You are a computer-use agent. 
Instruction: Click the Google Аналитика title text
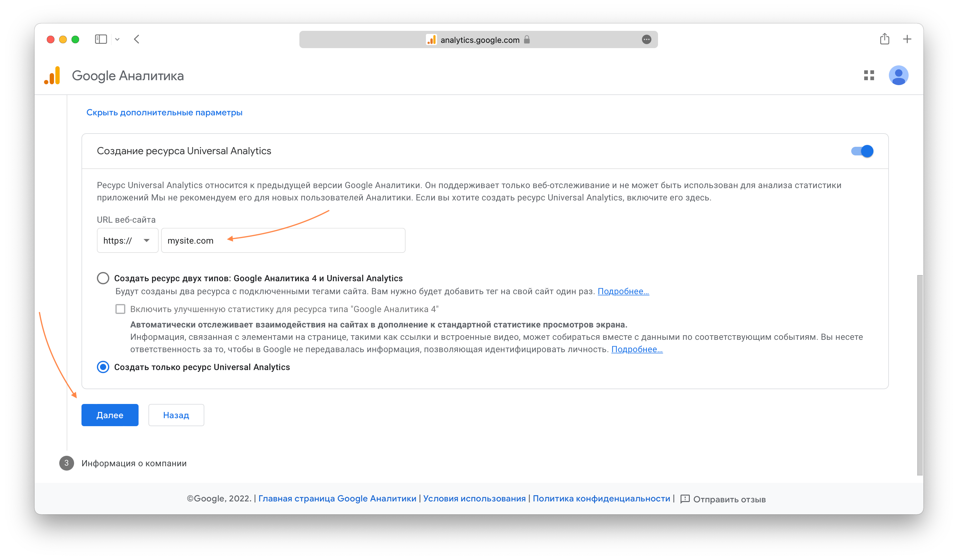pos(128,76)
